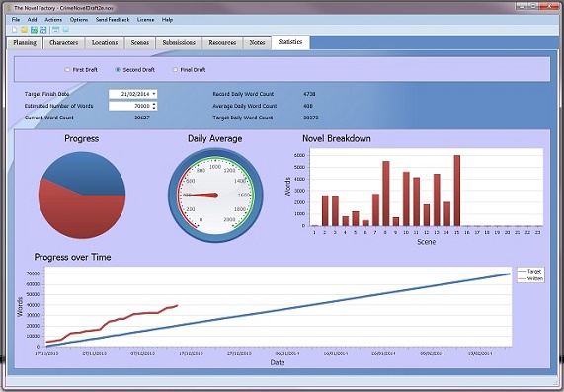Open the Options menu

point(79,20)
